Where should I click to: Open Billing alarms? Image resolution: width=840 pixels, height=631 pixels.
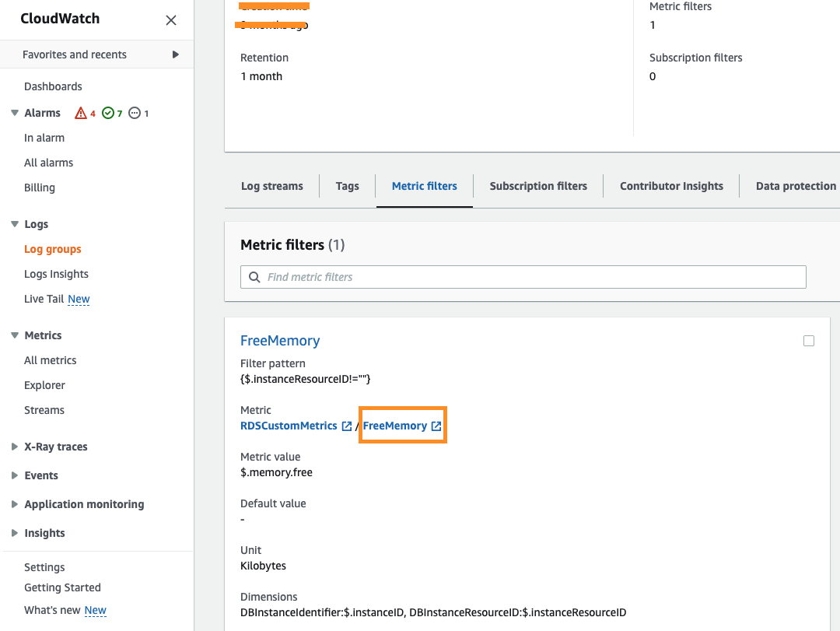(x=40, y=188)
